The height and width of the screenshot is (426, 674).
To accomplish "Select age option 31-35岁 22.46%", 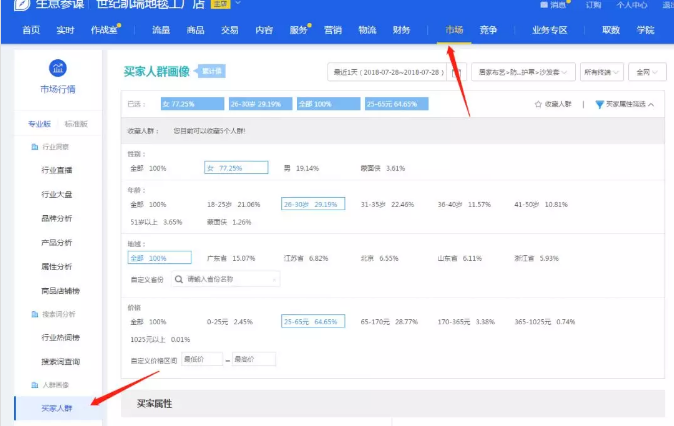I will click(387, 205).
